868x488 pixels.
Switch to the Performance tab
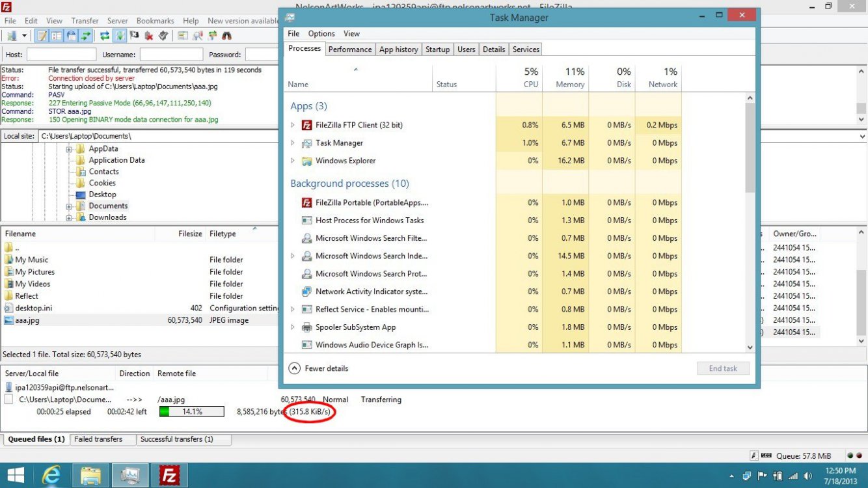coord(350,49)
